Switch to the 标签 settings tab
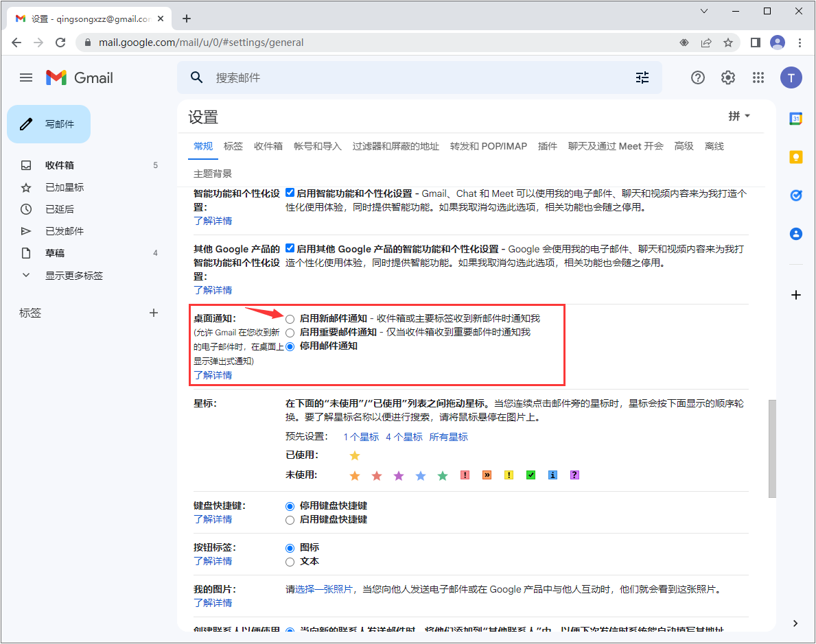This screenshot has height=644, width=816. [x=233, y=146]
